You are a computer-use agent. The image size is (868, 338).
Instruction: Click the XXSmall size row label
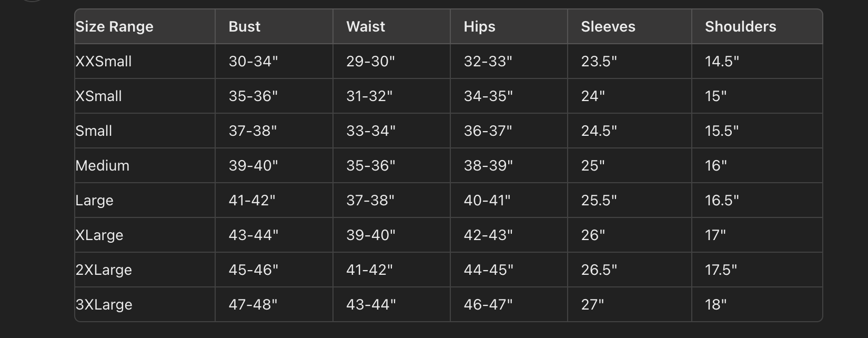click(104, 62)
